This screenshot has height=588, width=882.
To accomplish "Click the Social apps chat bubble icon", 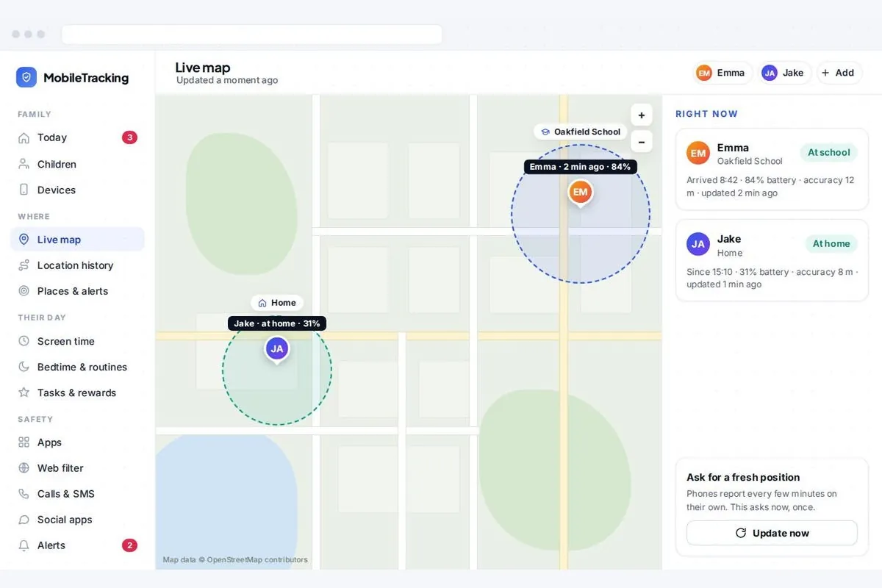I will 24,520.
